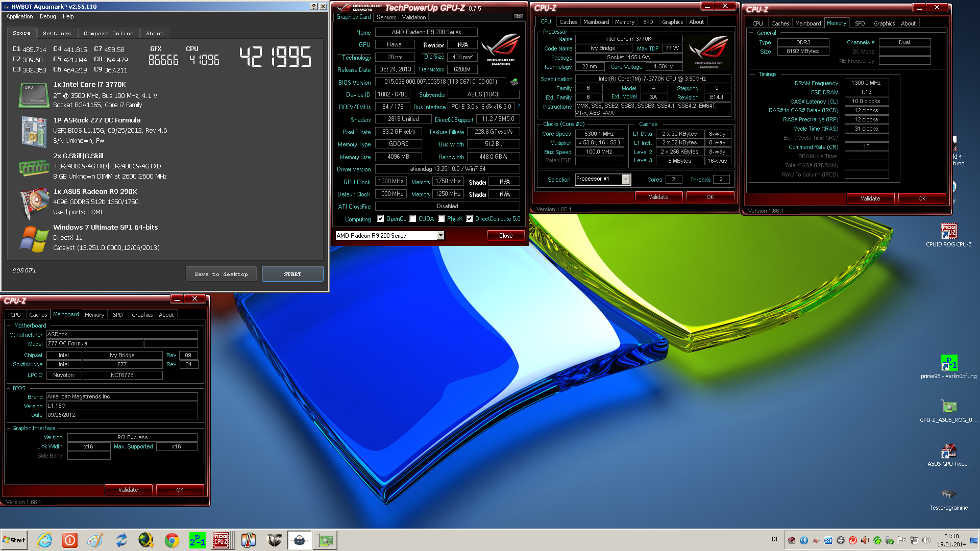The image size is (980, 551).
Task: Open the Validation tab in GPU-Z
Action: 413,17
